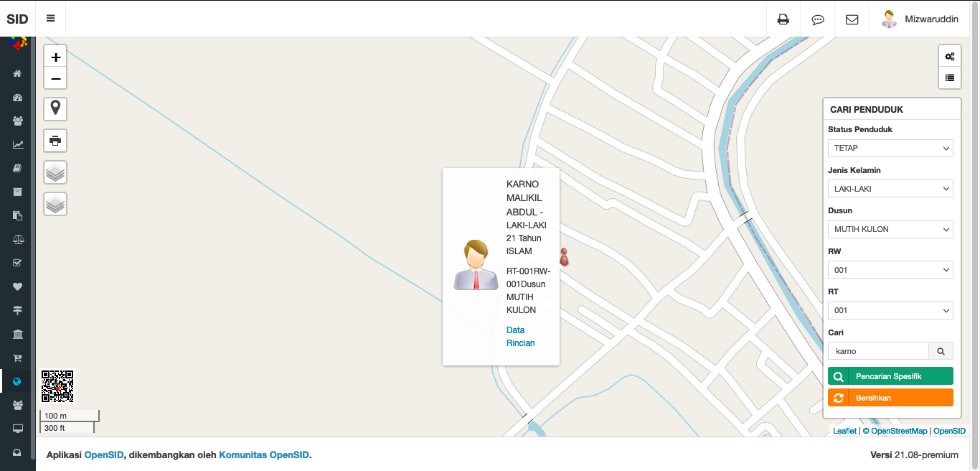This screenshot has width=980, height=471.
Task: Open the OpenSID attribution link on map
Action: tap(949, 431)
